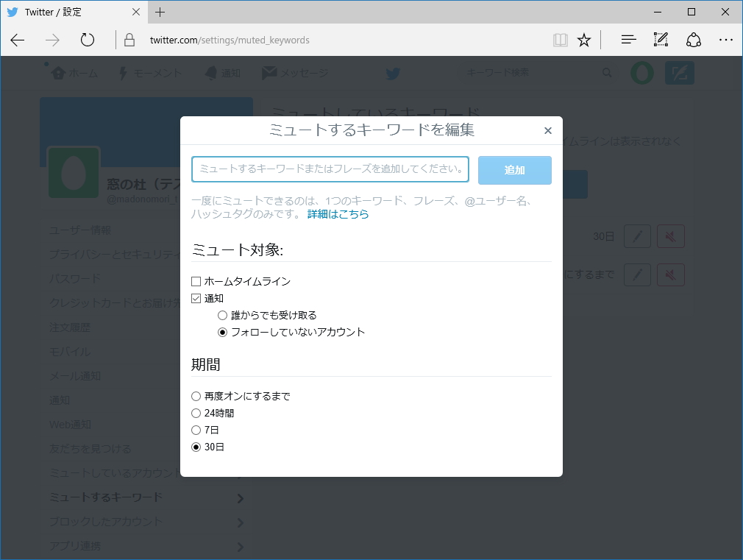Expand ミュートしているアカウント sidebar chevron
This screenshot has height=560, width=743.
pyautogui.click(x=241, y=473)
